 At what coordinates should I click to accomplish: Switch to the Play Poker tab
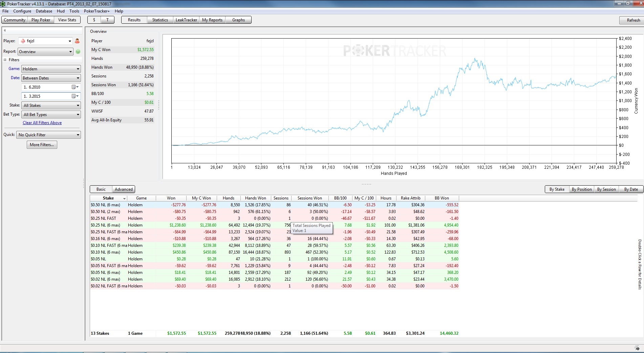tap(41, 20)
